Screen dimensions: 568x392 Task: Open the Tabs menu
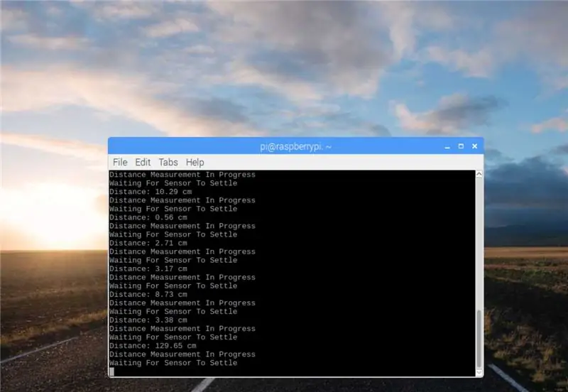[x=168, y=163]
